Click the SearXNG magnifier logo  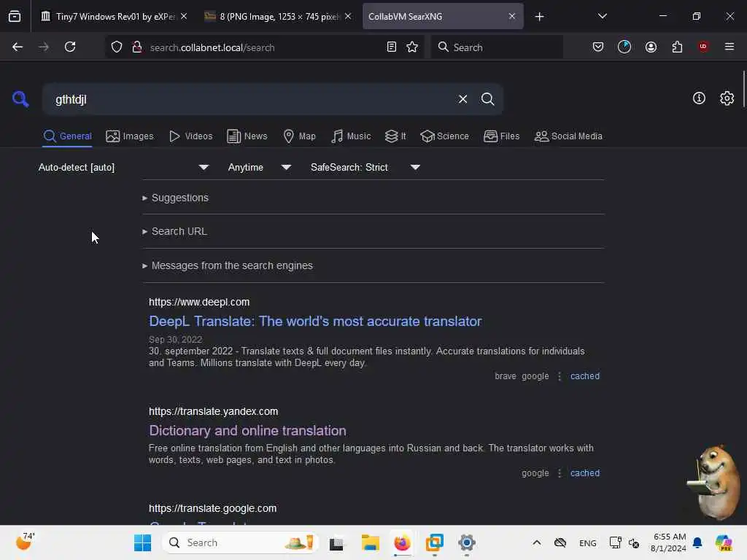[x=20, y=99]
